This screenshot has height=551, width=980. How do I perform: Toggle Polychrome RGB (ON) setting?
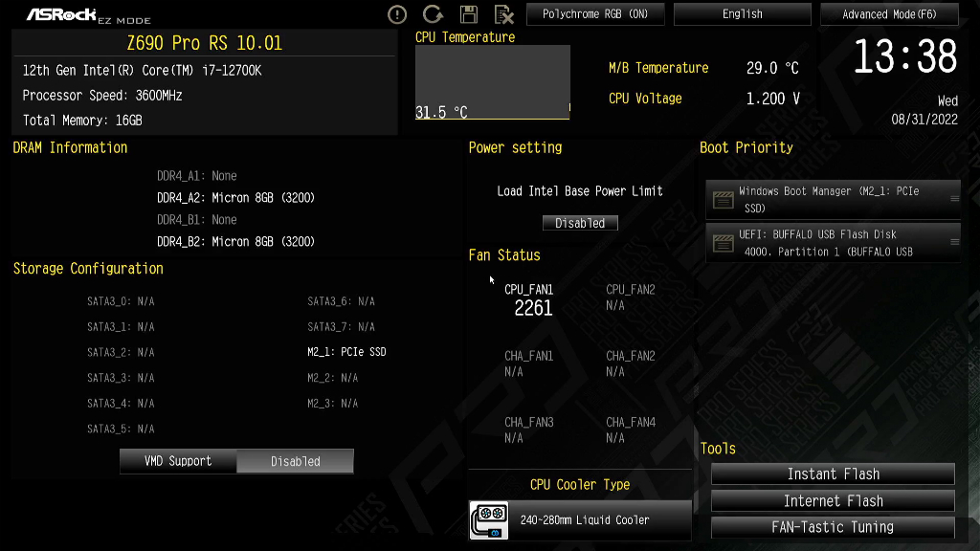tap(595, 13)
